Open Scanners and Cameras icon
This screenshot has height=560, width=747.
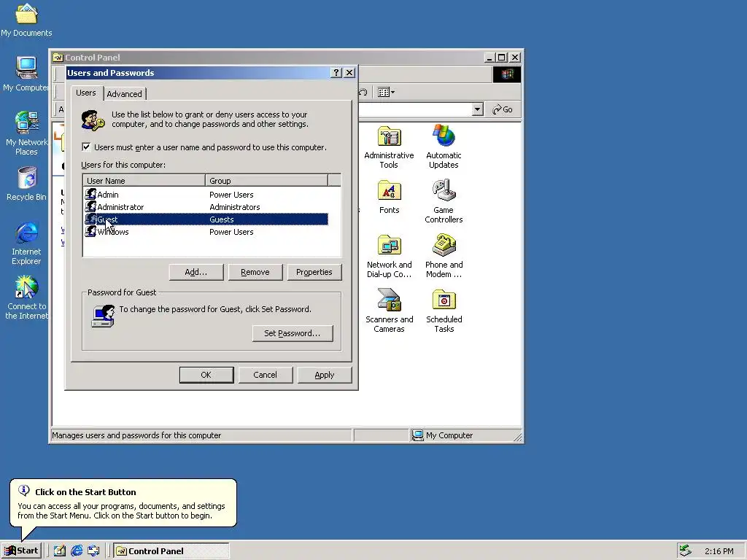[x=390, y=311]
